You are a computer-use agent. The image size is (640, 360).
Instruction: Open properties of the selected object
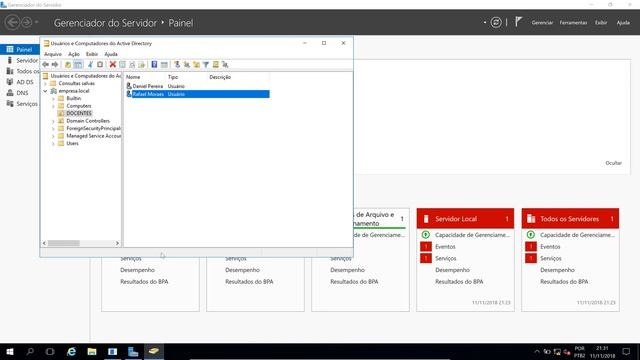tap(122, 64)
